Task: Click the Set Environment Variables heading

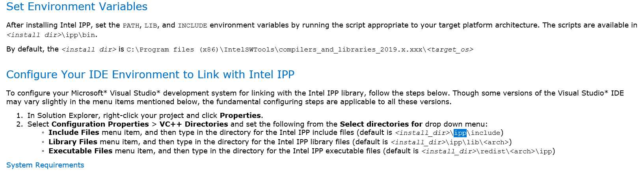Action: pos(77,7)
